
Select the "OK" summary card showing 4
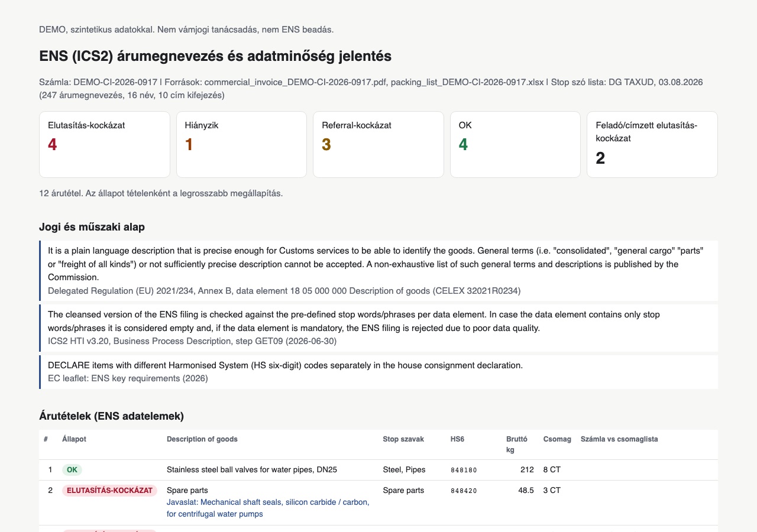[x=515, y=144]
